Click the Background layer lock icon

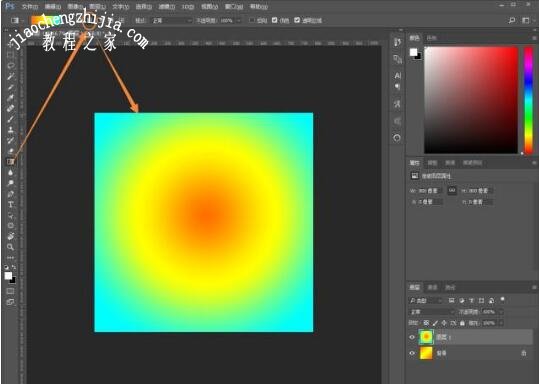point(524,353)
